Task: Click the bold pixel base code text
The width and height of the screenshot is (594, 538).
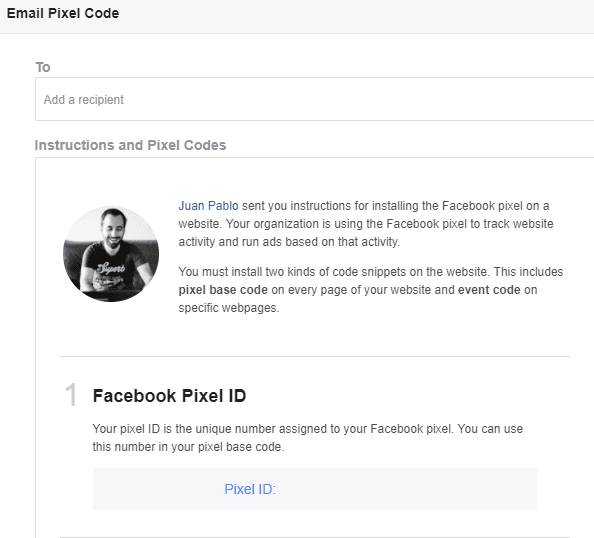Action: coord(223,290)
